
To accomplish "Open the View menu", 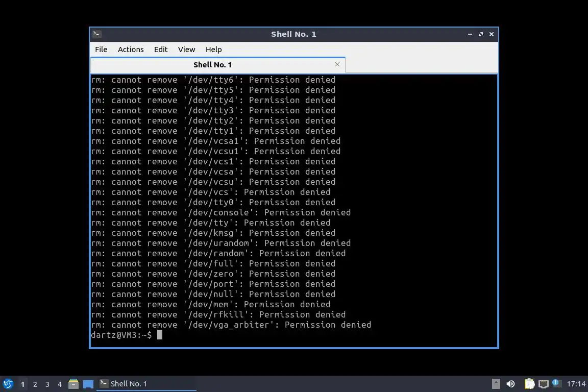I will (x=186, y=50).
